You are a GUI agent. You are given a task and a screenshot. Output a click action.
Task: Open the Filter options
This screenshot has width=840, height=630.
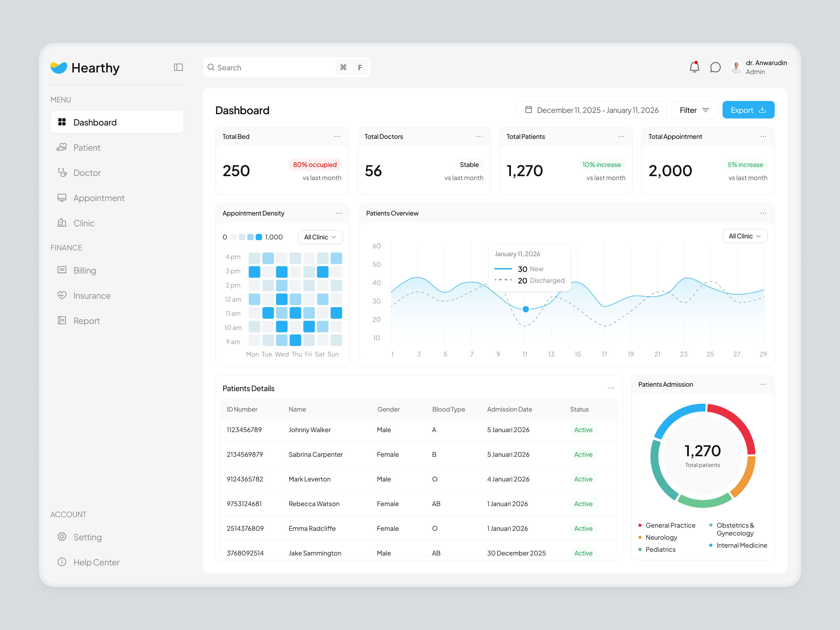(694, 110)
